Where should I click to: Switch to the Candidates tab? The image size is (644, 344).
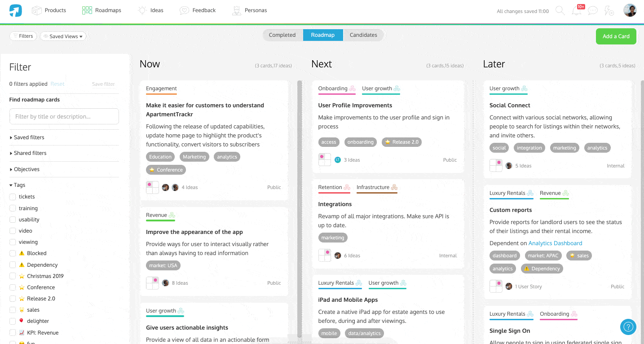(x=363, y=35)
